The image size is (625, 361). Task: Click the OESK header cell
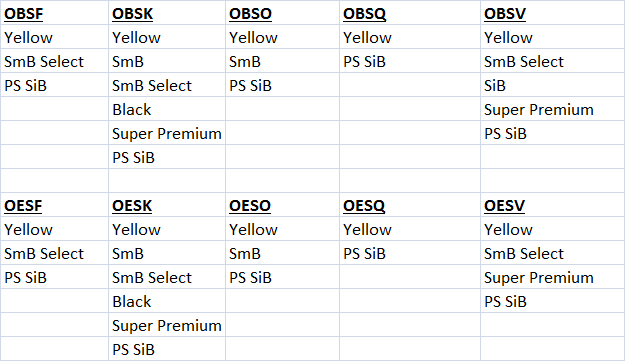[167, 205]
